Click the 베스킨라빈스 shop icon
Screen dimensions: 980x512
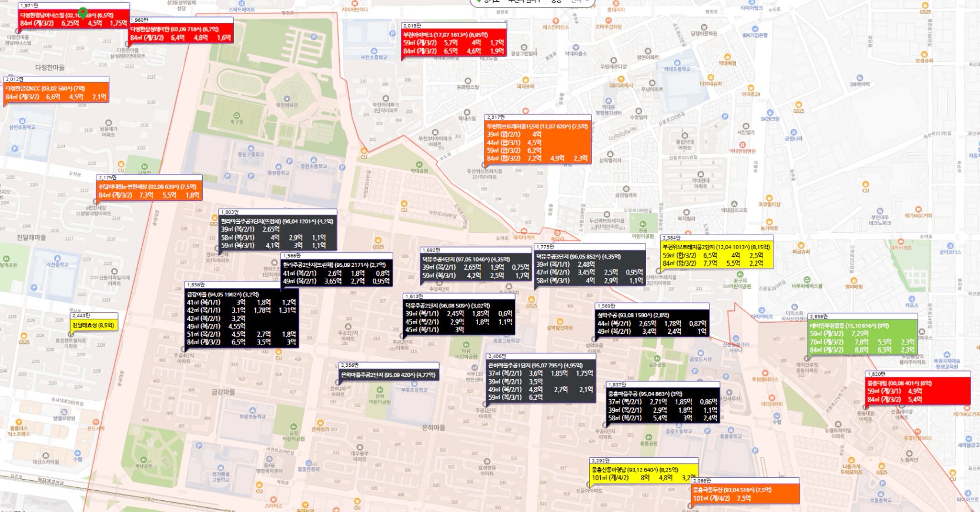pos(555,21)
